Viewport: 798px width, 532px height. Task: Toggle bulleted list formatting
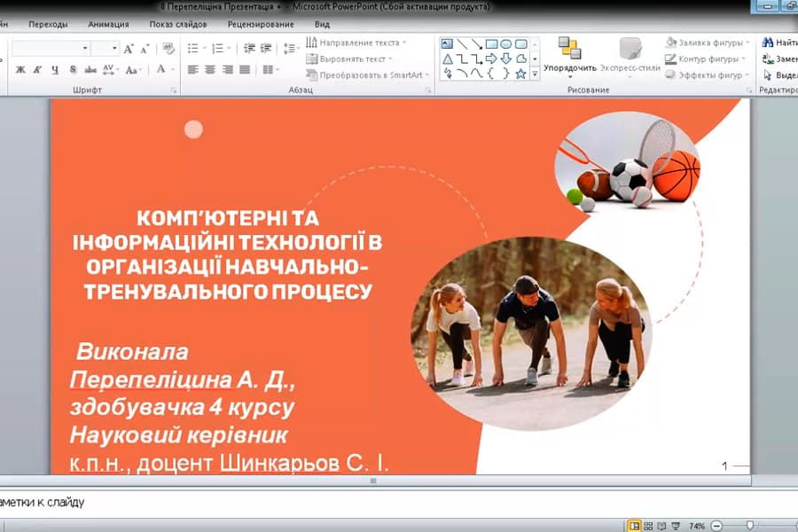pyautogui.click(x=193, y=47)
